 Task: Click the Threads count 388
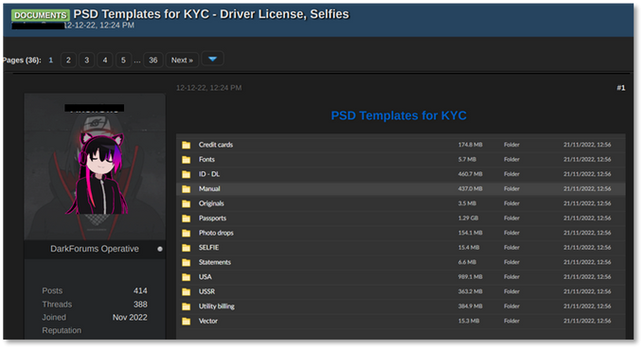click(x=140, y=305)
